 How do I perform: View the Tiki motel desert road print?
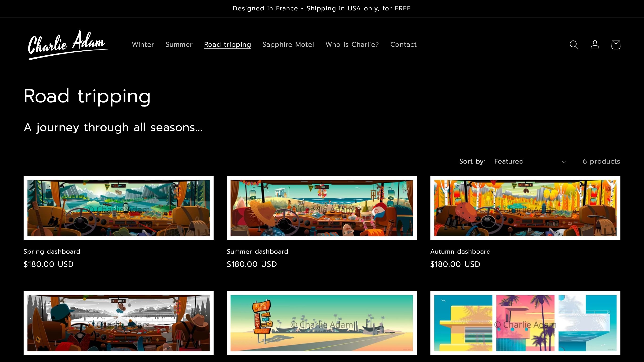pos(322,323)
